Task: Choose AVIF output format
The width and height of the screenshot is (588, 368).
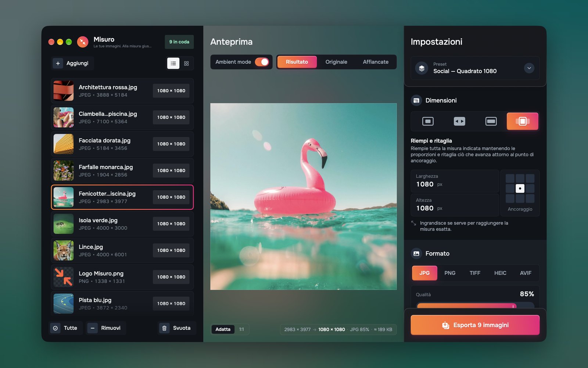Action: coord(526,273)
